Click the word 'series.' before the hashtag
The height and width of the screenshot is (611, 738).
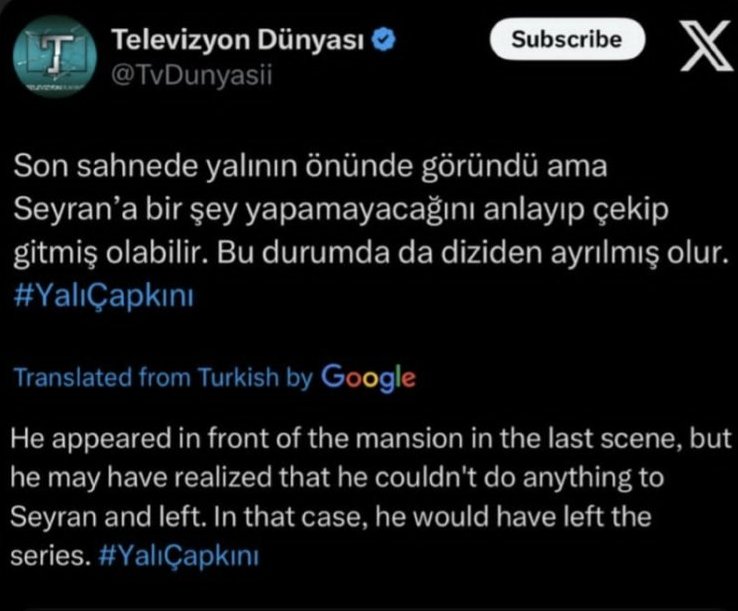pyautogui.click(x=50, y=556)
